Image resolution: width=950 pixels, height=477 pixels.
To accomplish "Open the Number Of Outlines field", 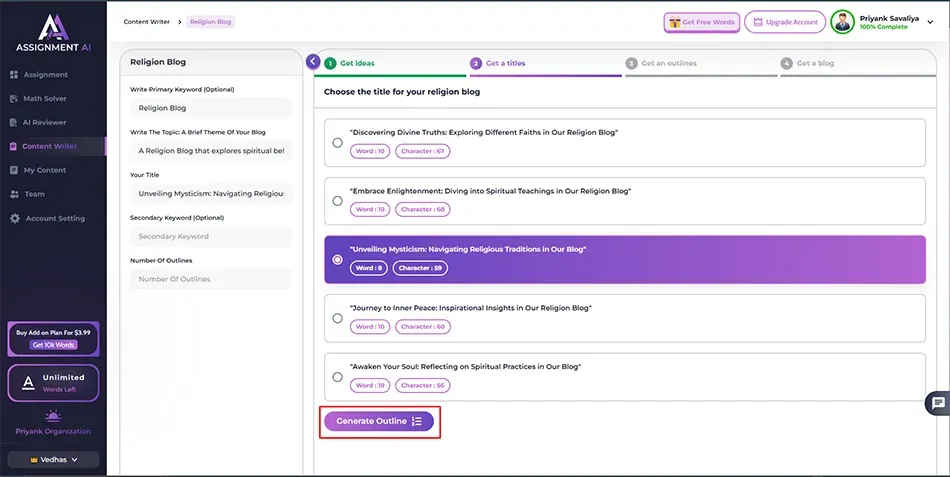I will pyautogui.click(x=210, y=279).
